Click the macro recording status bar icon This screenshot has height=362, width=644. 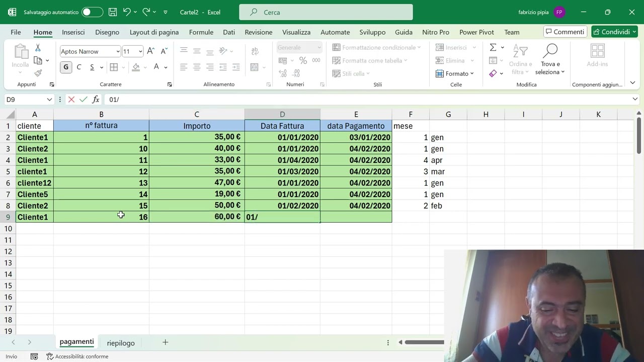pyautogui.click(x=34, y=356)
